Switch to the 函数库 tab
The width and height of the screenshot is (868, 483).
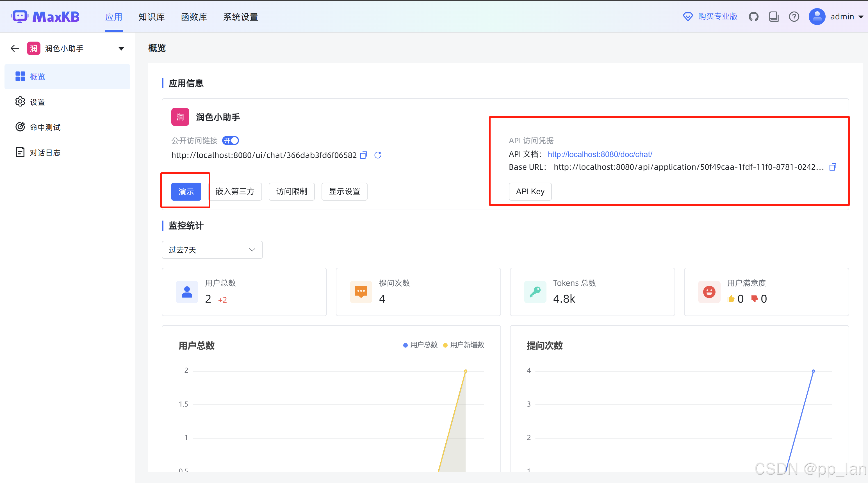tap(194, 17)
